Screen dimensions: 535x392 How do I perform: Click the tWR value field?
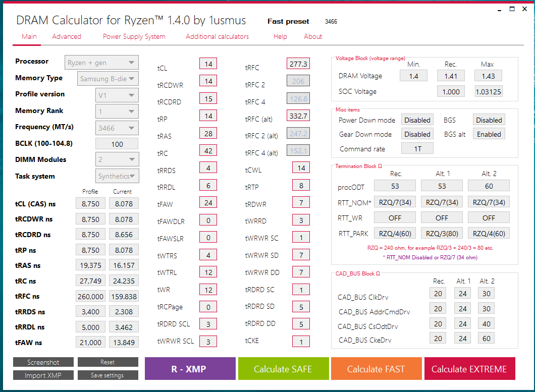point(208,290)
